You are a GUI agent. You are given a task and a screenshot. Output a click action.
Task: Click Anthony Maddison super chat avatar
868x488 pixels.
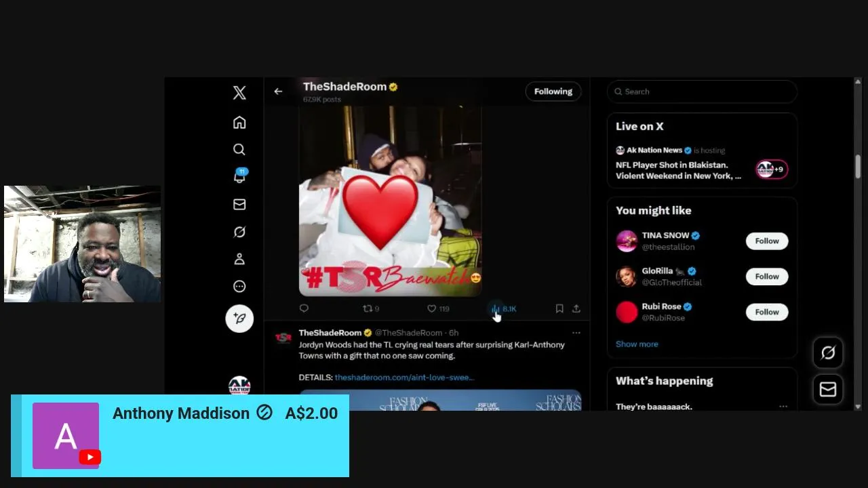(66, 436)
